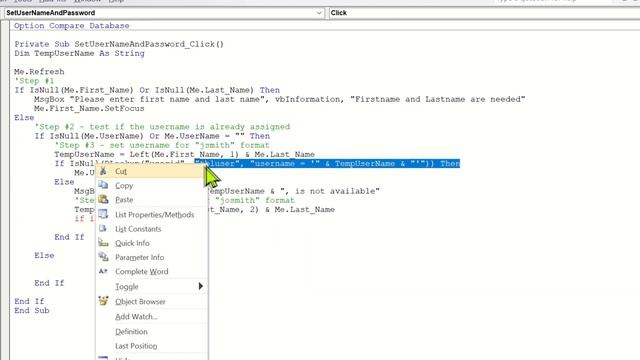Click the 'TempUserName = Left(Me.First_Name, 1)' line

click(184, 155)
